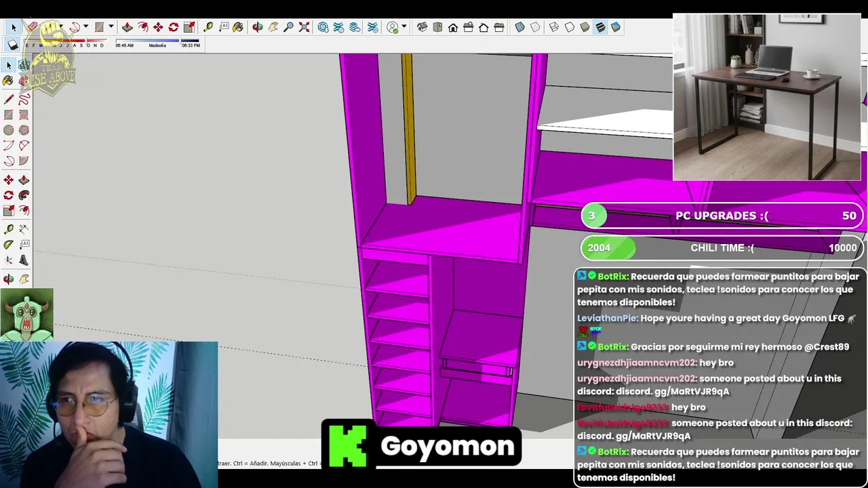Select the Scale tool in top toolbar

pyautogui.click(x=189, y=27)
